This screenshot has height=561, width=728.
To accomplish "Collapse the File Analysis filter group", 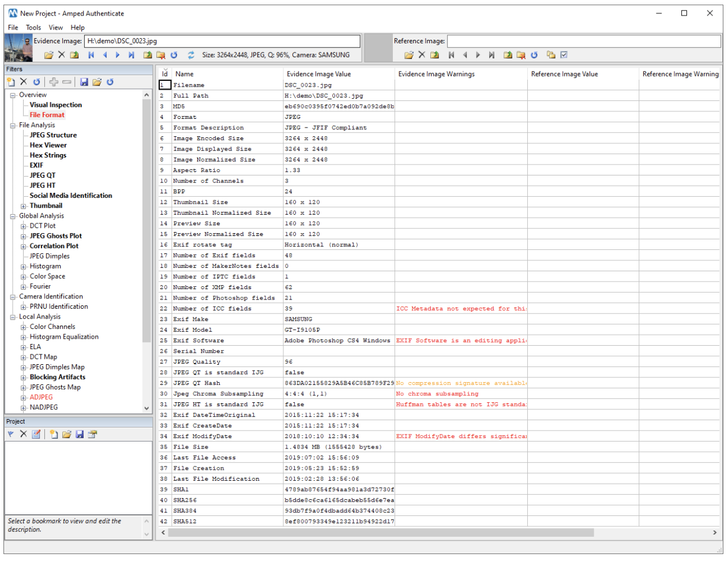I will coord(13,125).
